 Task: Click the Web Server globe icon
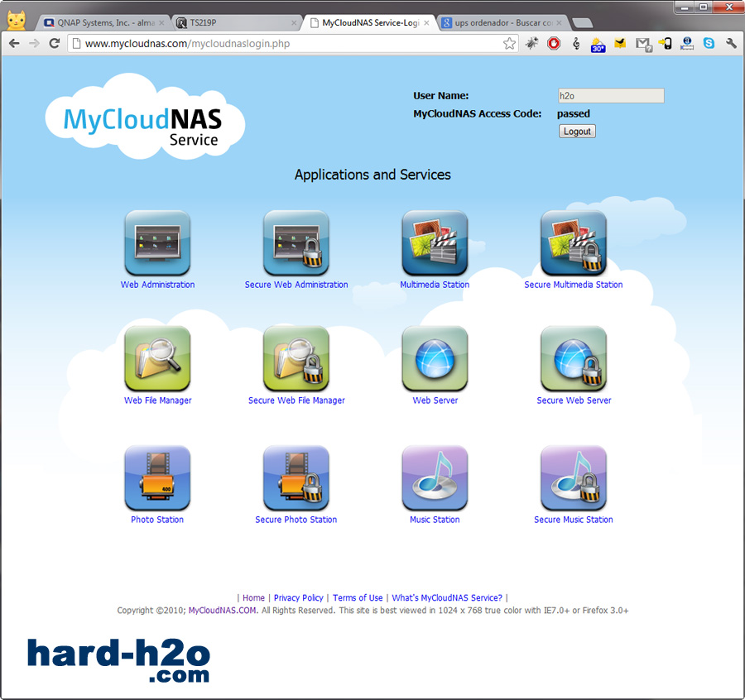click(x=435, y=358)
